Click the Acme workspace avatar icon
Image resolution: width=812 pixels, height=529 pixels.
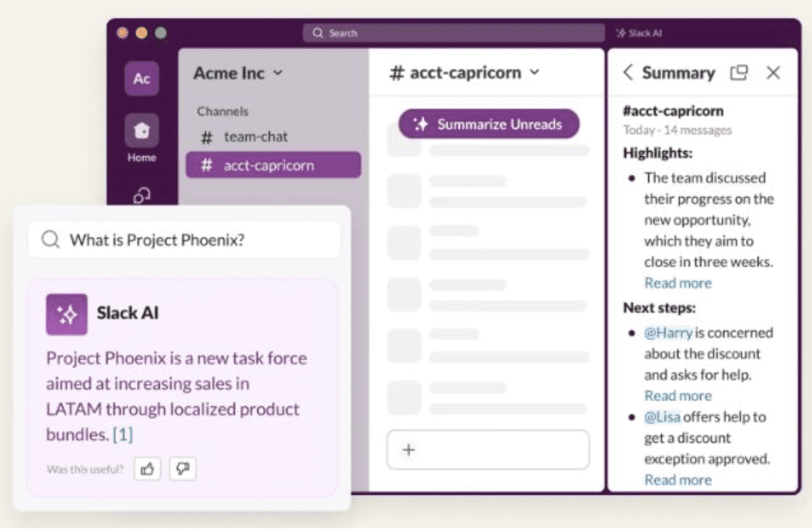141,79
